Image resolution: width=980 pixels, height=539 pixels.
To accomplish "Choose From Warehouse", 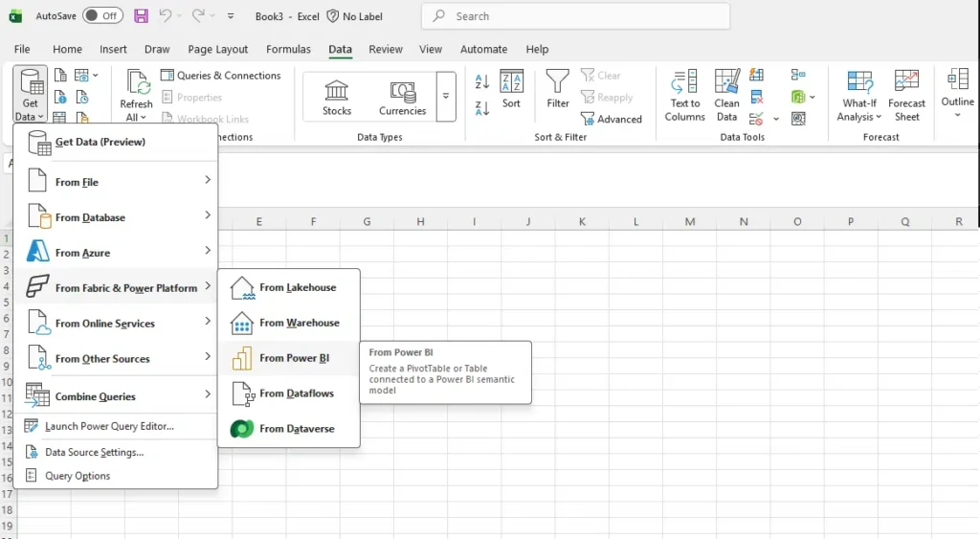I will click(289, 323).
